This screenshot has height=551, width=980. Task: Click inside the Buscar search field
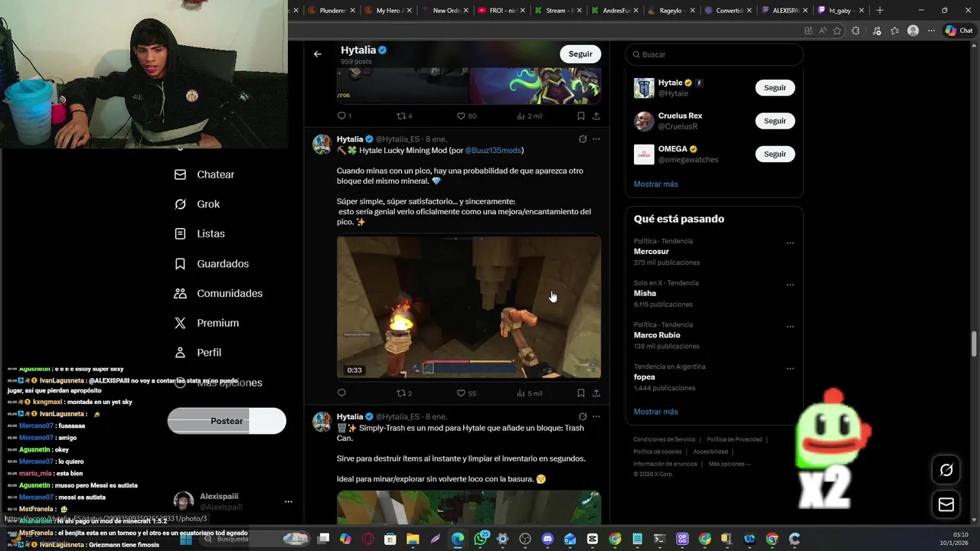coord(714,54)
